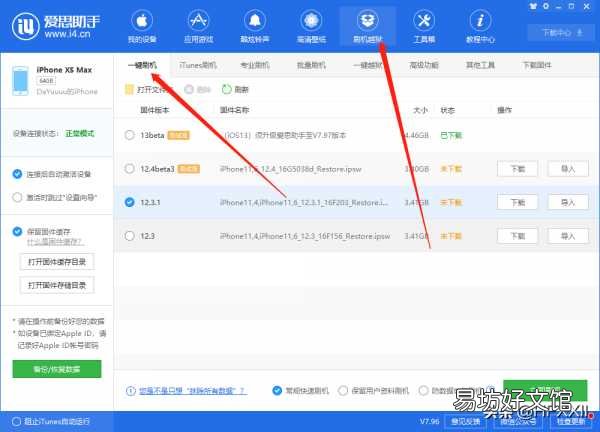
Task: Click the 删除 delete toolbar item
Action: tap(197, 90)
